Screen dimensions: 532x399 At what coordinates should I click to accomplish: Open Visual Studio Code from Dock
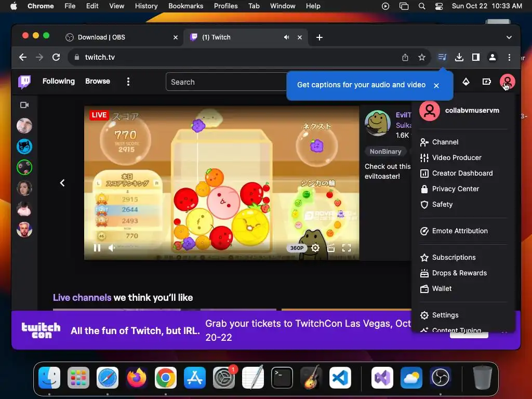[340, 378]
